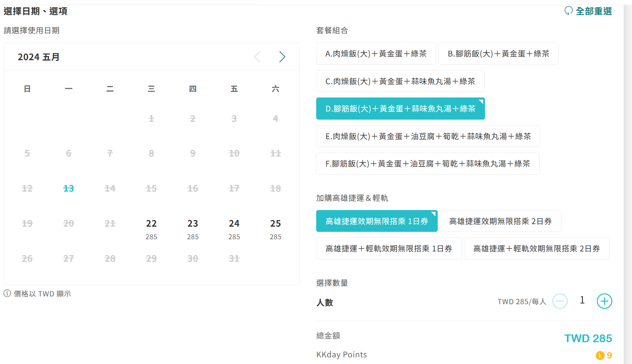Viewport: 632px width, 364px height.
Task: Select combo E 肉燥飯 with 油豆腐 and 筍乾
Action: [x=428, y=136]
